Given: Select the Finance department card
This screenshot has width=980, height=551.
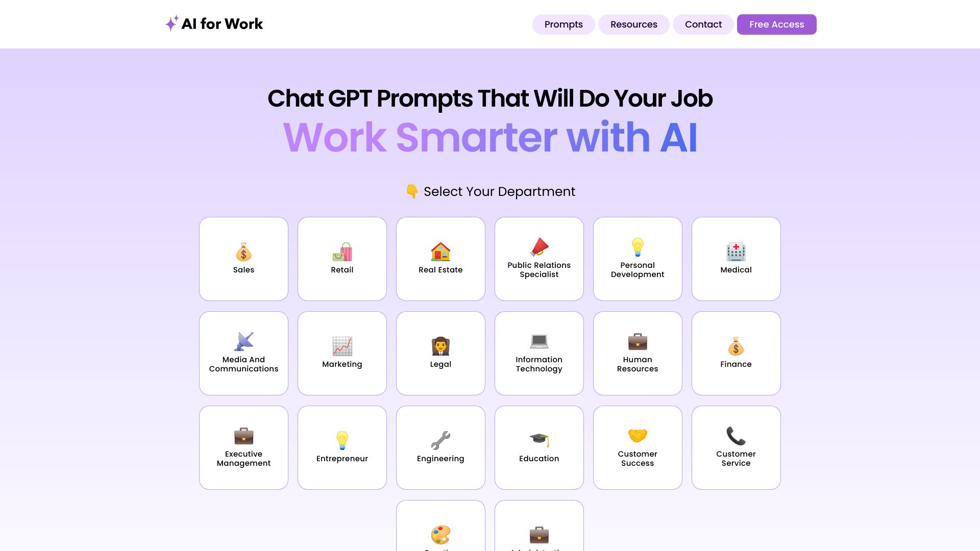Looking at the screenshot, I should pos(736,353).
